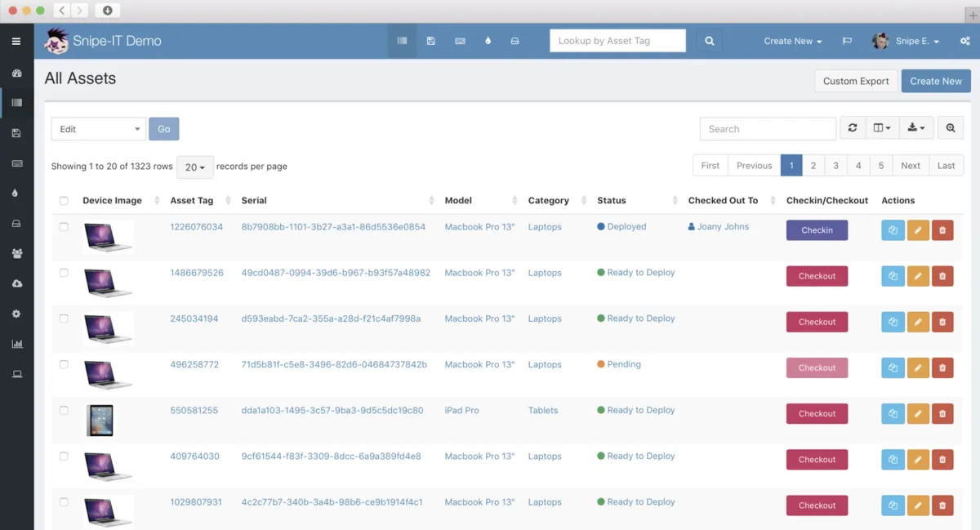Screen dimensions: 980x530
Task: Check the box for iPad Pro asset 550581255
Action: pyautogui.click(x=64, y=410)
